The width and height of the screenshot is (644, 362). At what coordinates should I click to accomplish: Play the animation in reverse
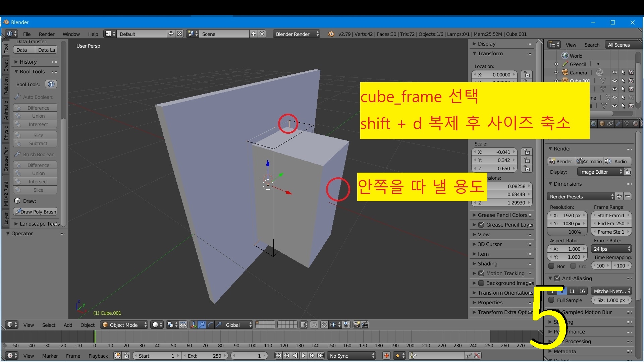point(295,356)
